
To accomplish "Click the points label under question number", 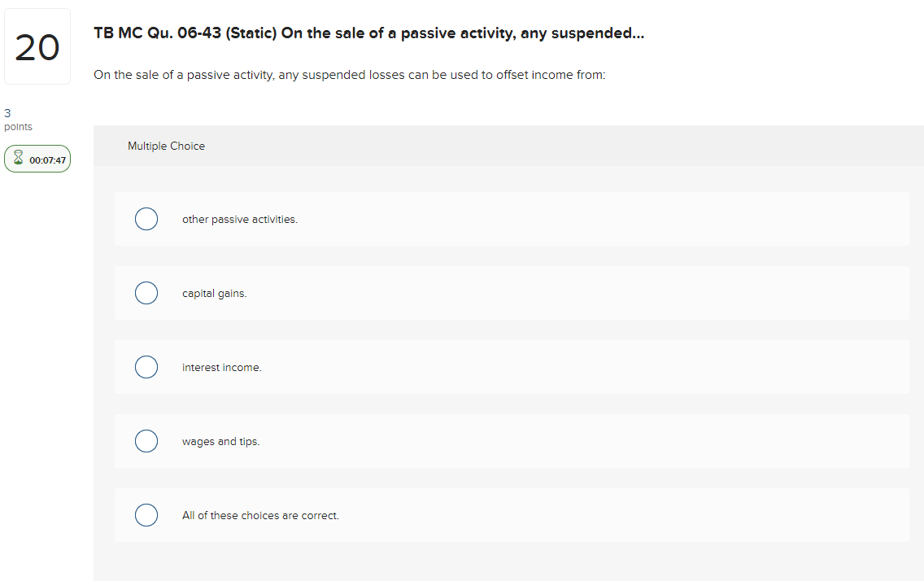I will [18, 126].
